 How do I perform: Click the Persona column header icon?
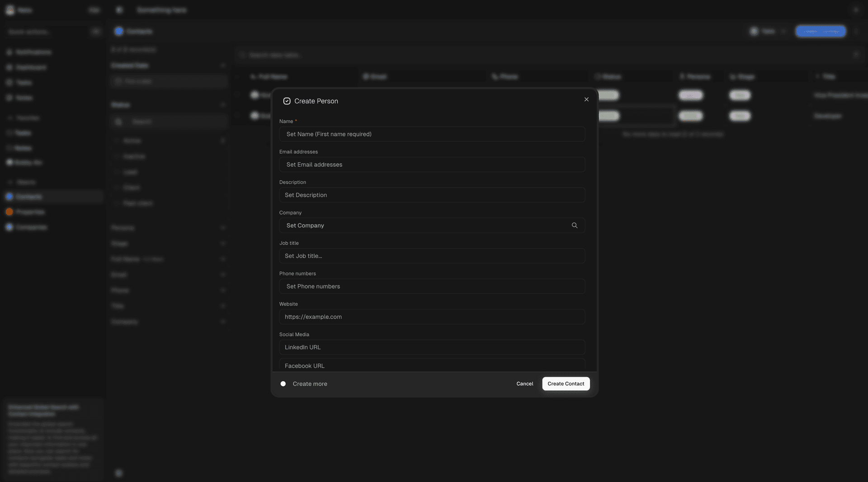click(x=682, y=77)
